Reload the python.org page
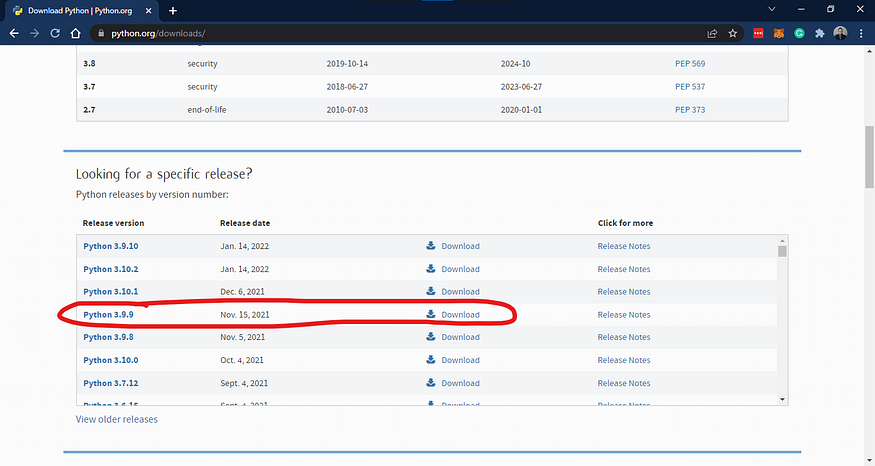Screen dimensions: 875x466 55,33
